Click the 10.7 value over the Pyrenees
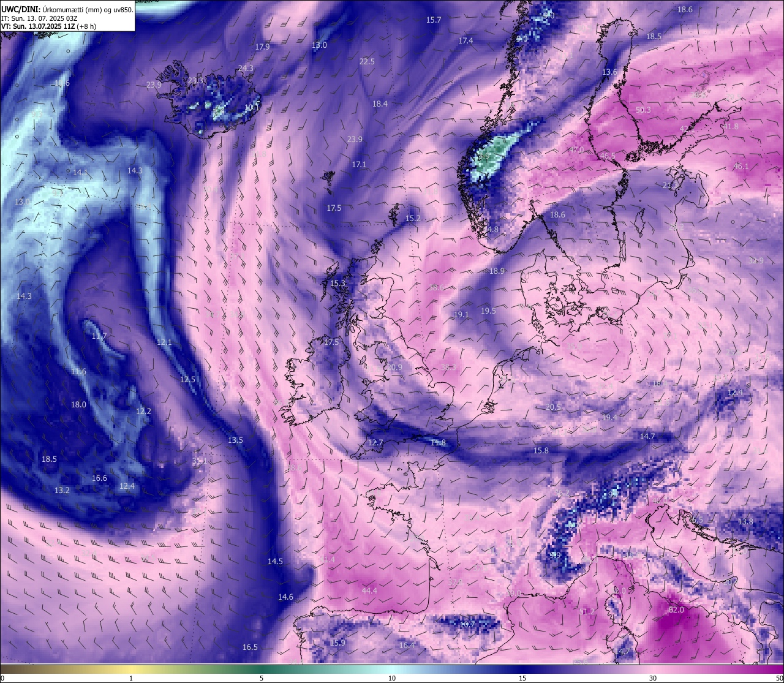 (467, 624)
